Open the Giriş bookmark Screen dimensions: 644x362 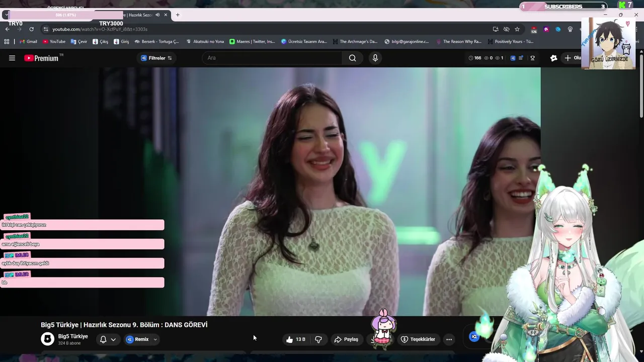pyautogui.click(x=121, y=42)
